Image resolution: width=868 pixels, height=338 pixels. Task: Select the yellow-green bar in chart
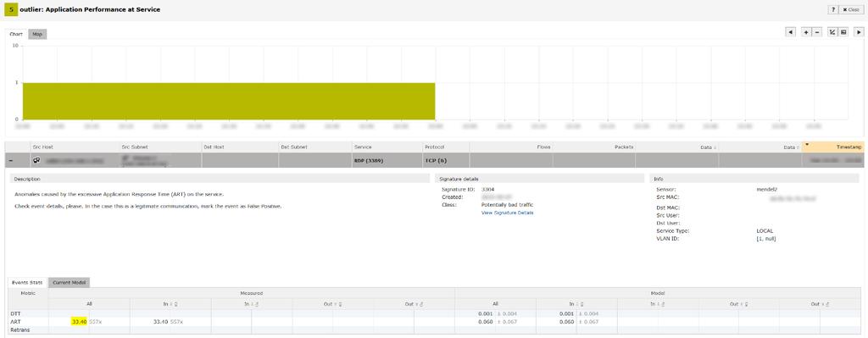229,102
